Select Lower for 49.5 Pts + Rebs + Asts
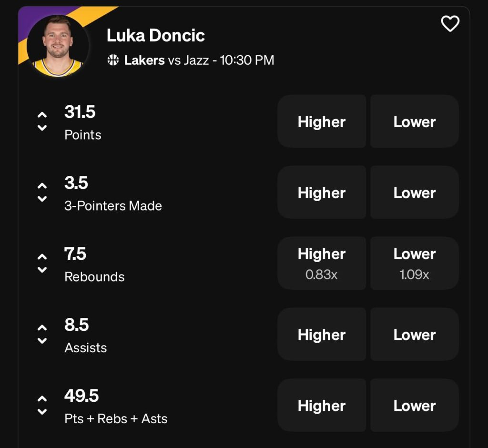 pos(415,406)
